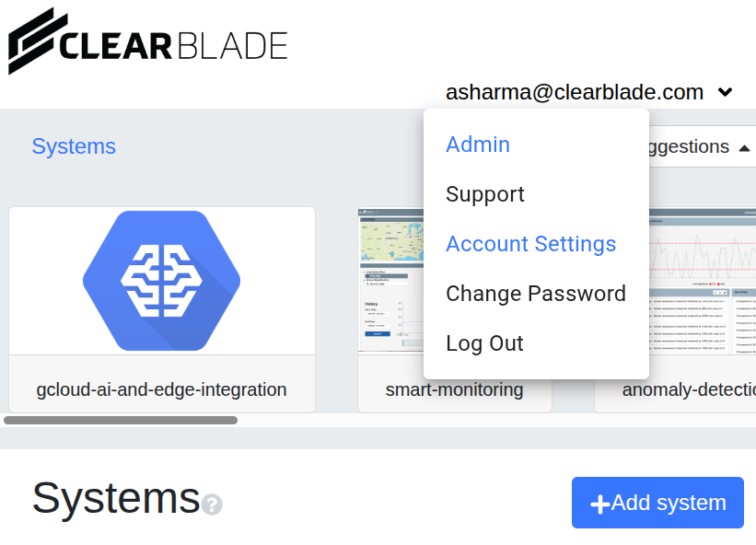Click the horizontal scrollbar under the suggestions
756x545 pixels.
121,420
